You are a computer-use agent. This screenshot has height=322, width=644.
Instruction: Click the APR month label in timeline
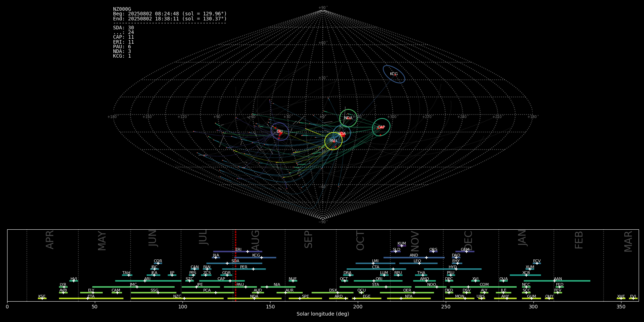(x=50, y=240)
